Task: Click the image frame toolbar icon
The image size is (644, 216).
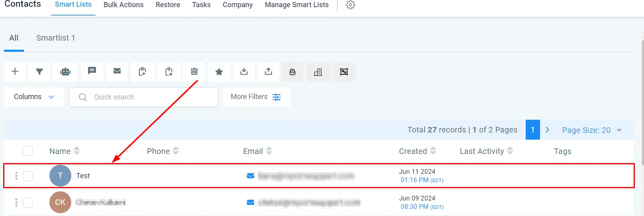Action: pos(344,72)
